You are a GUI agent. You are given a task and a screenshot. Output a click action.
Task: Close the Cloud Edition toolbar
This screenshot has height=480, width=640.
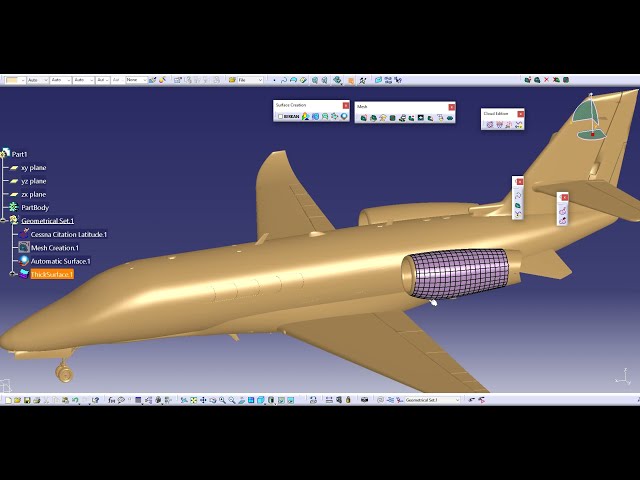[520, 114]
